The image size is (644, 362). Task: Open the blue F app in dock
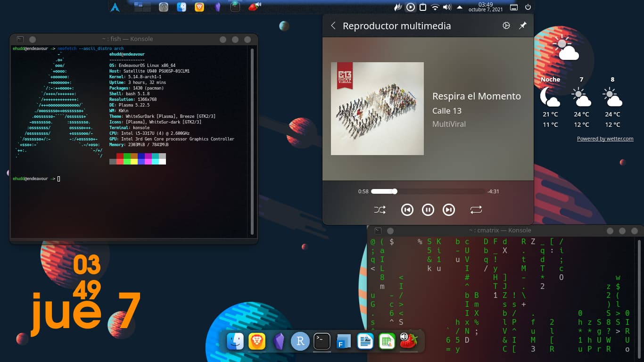[344, 341]
